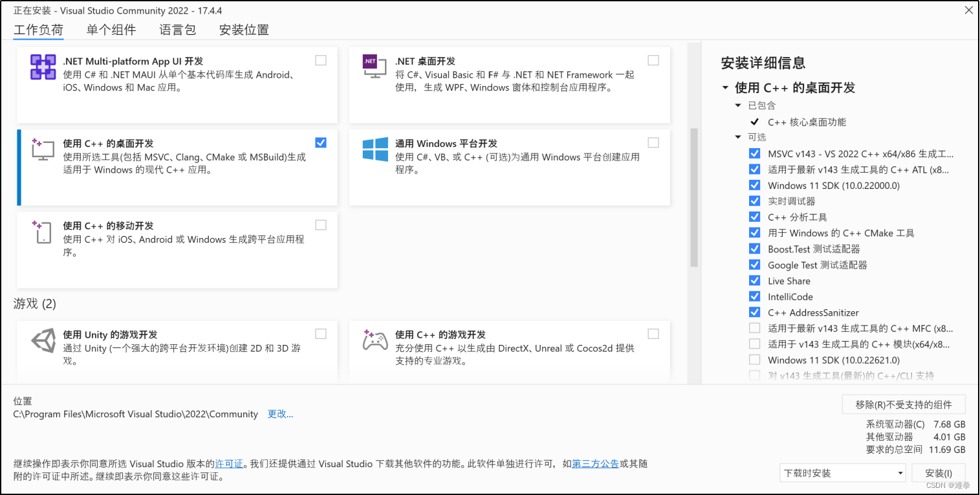The width and height of the screenshot is (980, 495).
Task: Click the 其他驱动器 4.01 GB value
Action: click(950, 437)
